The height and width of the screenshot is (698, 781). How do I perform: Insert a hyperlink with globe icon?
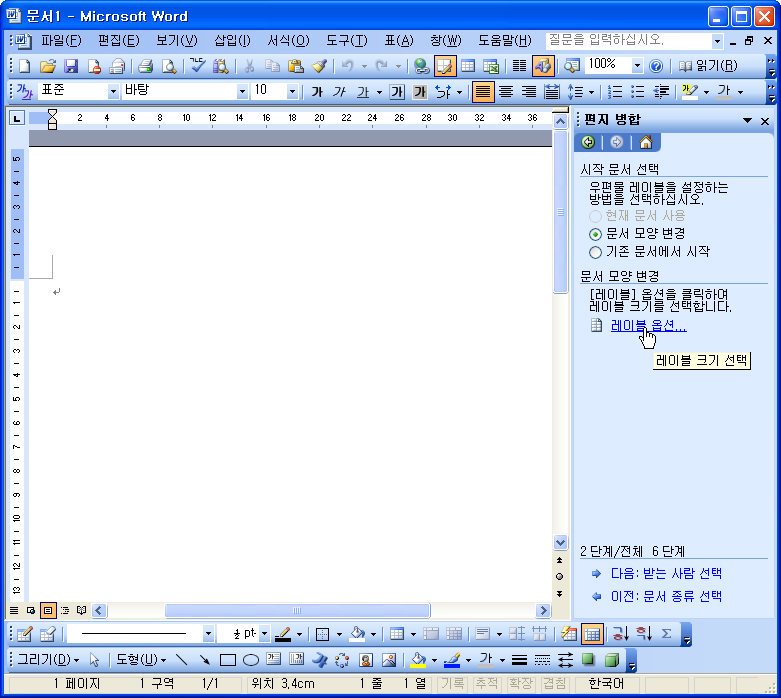422,66
